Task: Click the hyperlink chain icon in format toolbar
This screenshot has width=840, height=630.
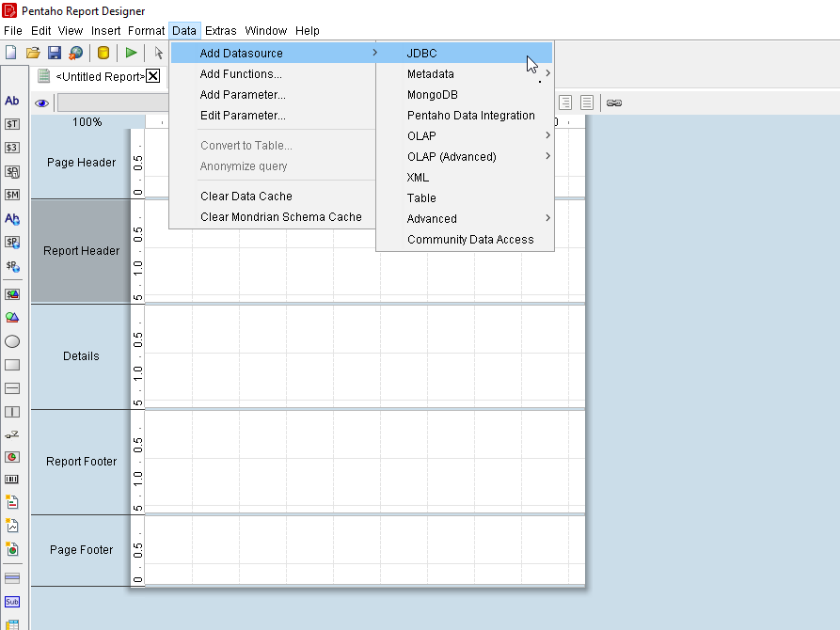Action: tap(614, 102)
